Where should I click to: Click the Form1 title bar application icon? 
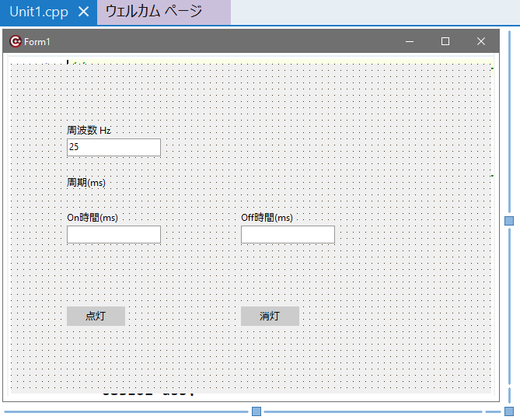(x=15, y=41)
